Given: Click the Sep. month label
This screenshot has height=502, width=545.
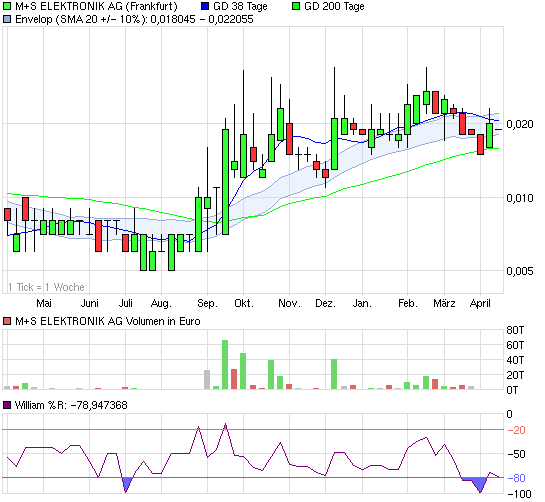Looking at the screenshot, I should pyautogui.click(x=208, y=303).
